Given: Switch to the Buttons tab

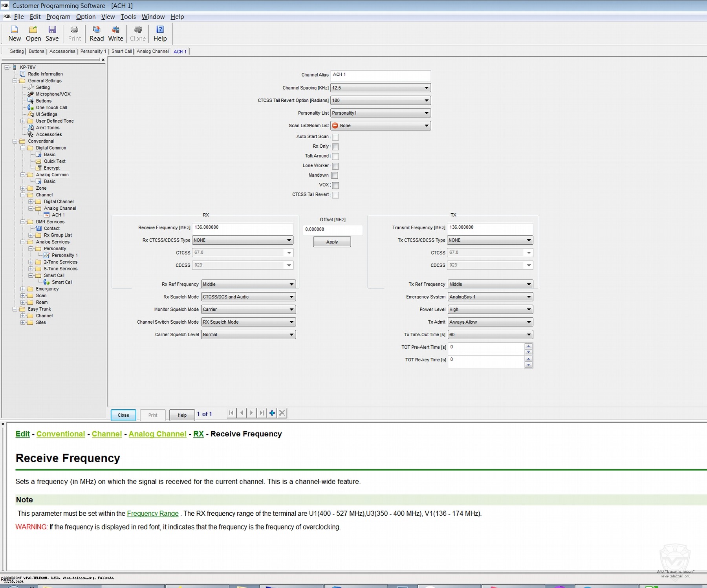Looking at the screenshot, I should 37,51.
